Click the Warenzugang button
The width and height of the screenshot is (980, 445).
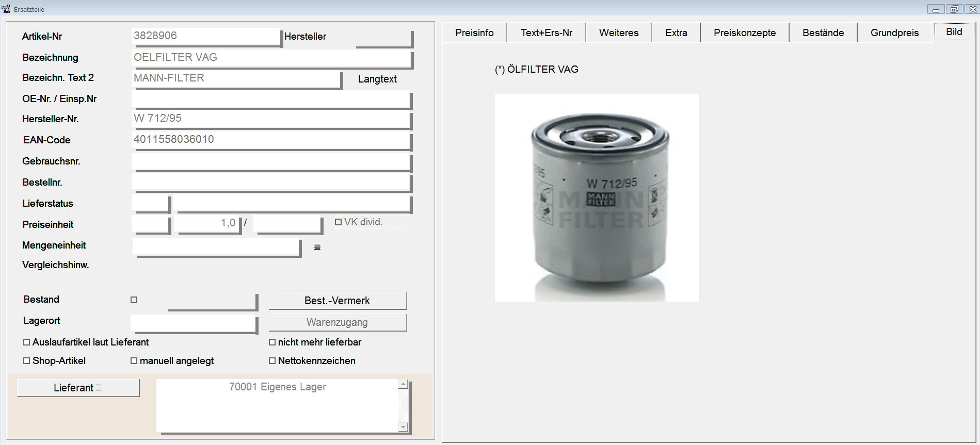(x=338, y=322)
